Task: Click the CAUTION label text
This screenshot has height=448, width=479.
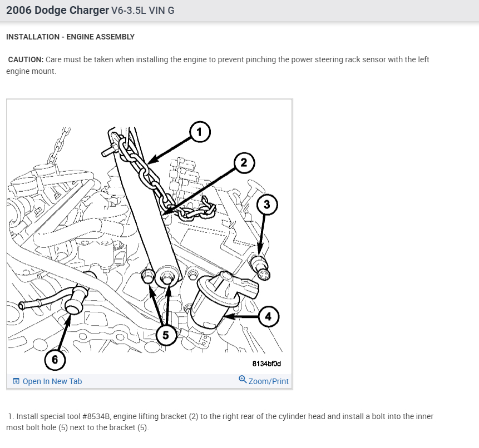Action: (x=26, y=59)
